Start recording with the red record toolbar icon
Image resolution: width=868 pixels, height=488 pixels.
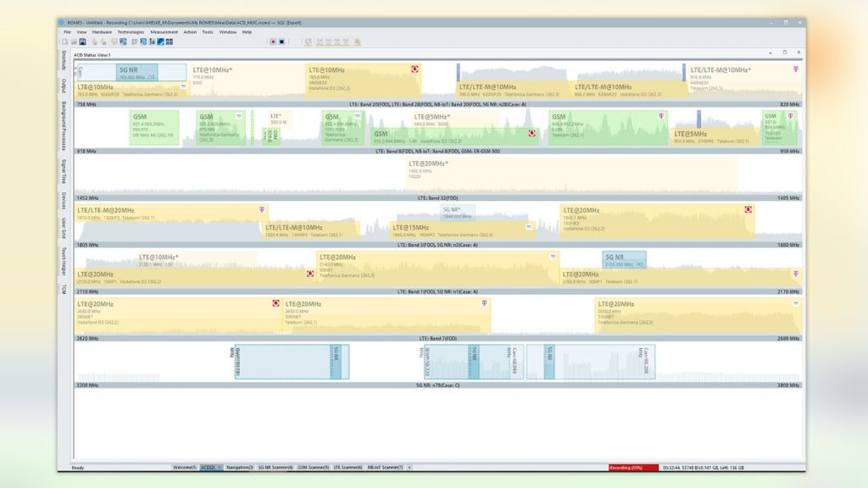(274, 41)
